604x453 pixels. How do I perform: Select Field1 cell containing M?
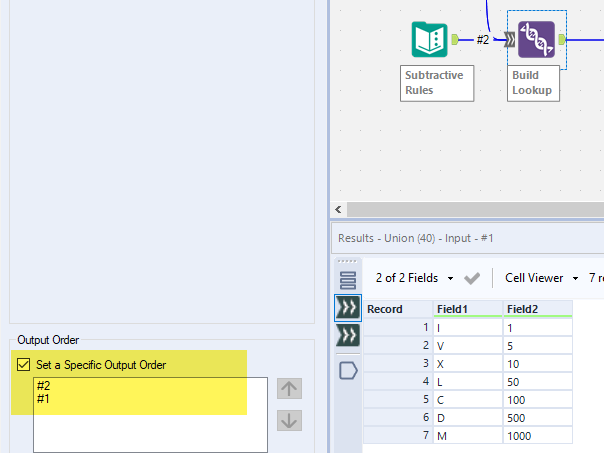(468, 436)
